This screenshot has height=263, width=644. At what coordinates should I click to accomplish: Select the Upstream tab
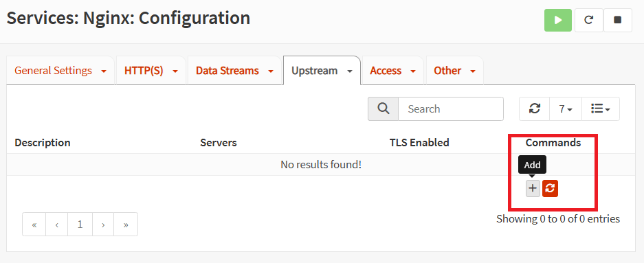pyautogui.click(x=322, y=71)
